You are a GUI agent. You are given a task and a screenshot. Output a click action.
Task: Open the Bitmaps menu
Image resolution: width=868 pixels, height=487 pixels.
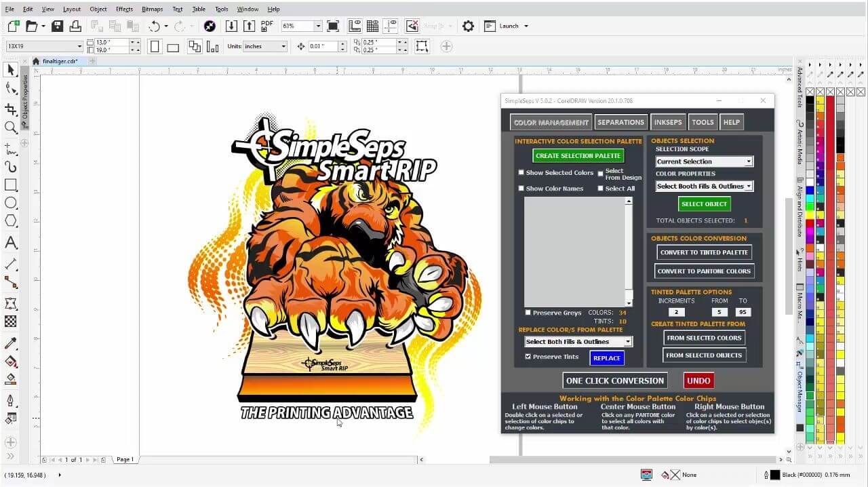tap(152, 9)
